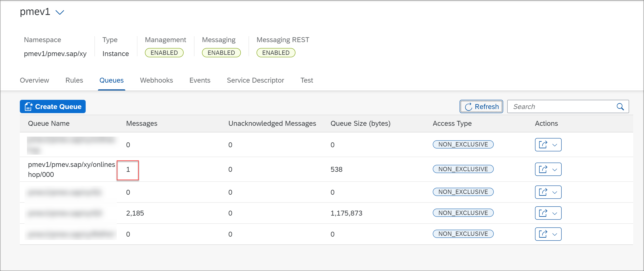Click NON_EXCLUSIVE badge for onlineshop/000 queue
Screen dimensions: 644x271
pyautogui.click(x=463, y=169)
